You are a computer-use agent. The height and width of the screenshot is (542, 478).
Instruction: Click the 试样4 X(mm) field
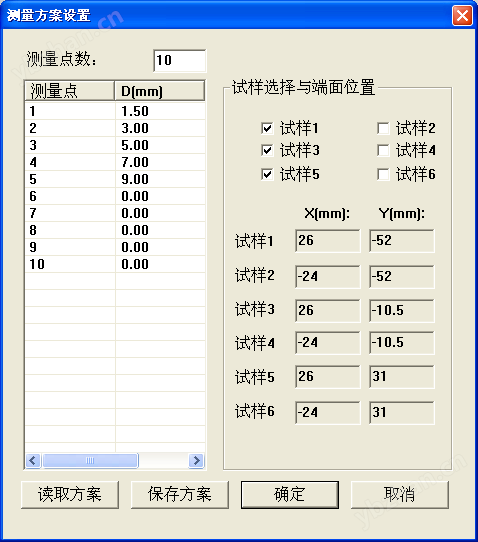point(328,343)
